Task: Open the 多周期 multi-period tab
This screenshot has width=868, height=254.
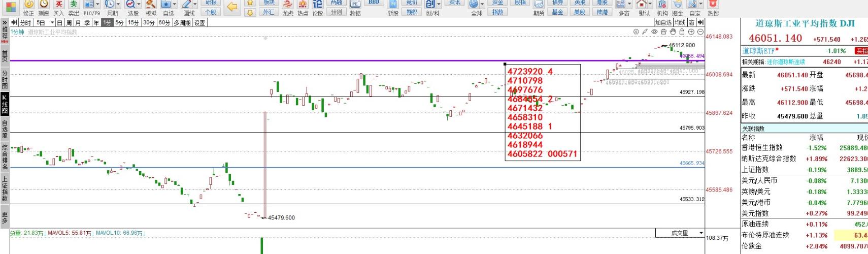Action: [182, 22]
